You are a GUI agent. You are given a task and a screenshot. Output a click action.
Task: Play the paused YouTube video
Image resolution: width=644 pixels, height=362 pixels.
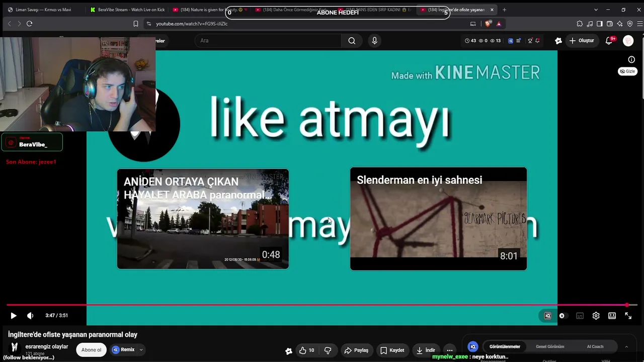point(14,316)
